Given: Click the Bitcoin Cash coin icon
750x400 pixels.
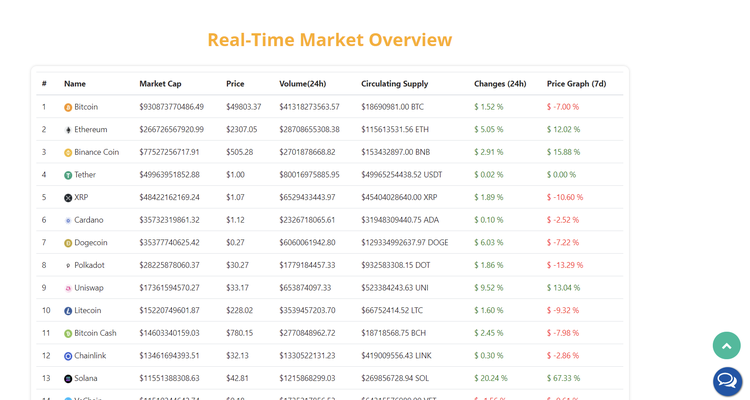Looking at the screenshot, I should pos(68,333).
